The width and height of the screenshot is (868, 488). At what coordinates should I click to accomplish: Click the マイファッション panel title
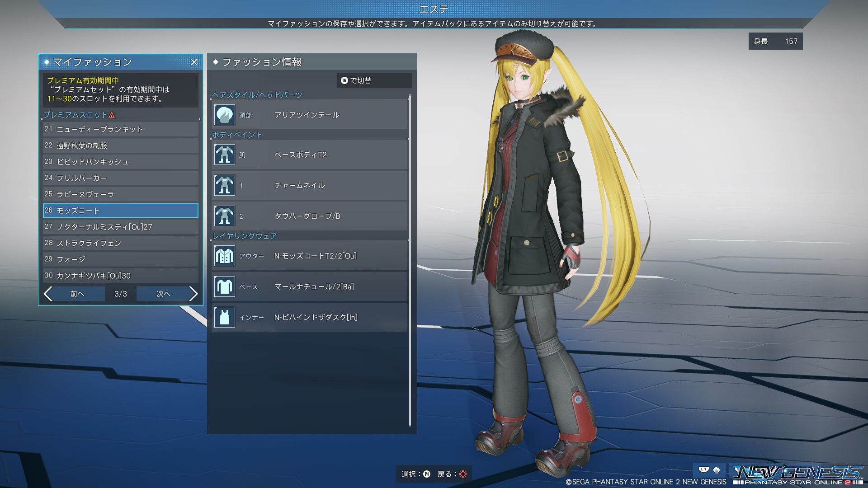coord(93,62)
